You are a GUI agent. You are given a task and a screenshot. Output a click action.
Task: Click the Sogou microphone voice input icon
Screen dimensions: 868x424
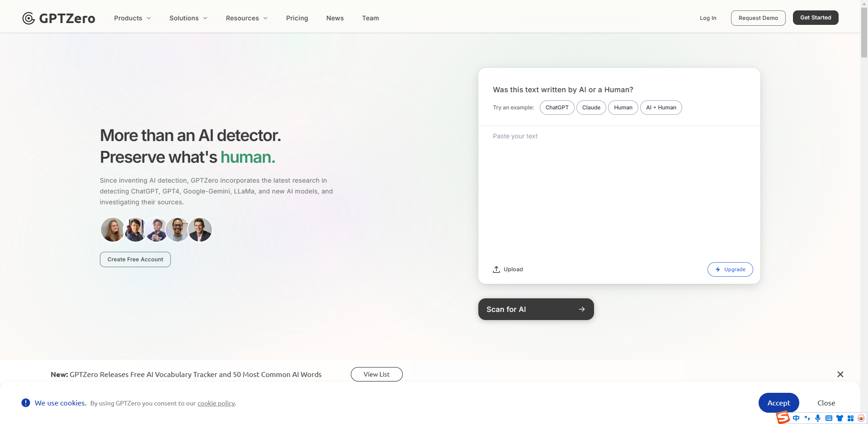818,418
